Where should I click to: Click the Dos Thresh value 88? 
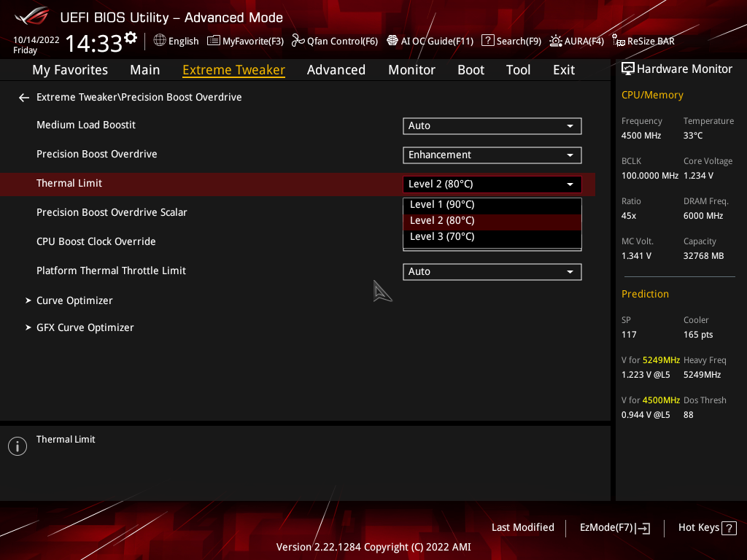pos(689,415)
